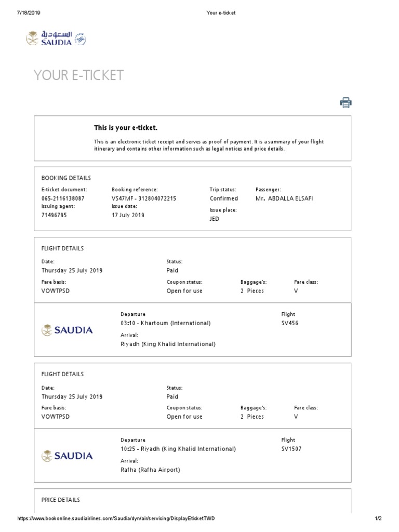This screenshot has height=532, width=399.
Task: Click passenger name Mr. ABDALLA ELSAFI
Action: click(x=284, y=198)
